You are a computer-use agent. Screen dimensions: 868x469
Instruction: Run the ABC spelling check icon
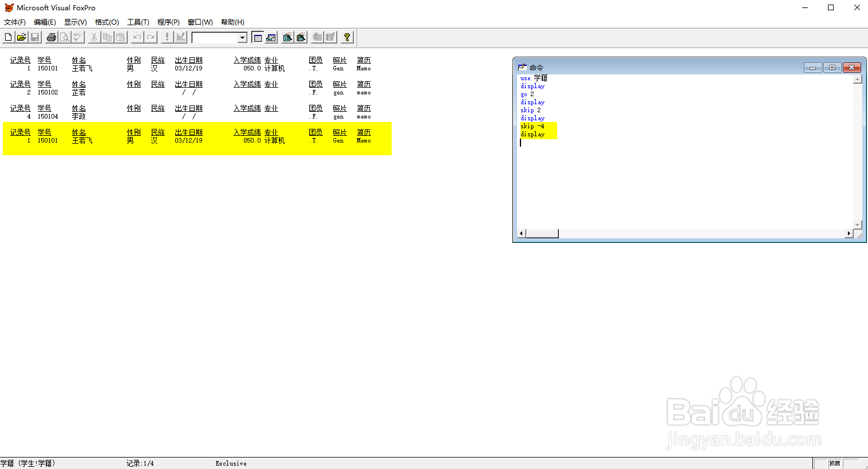tap(78, 37)
